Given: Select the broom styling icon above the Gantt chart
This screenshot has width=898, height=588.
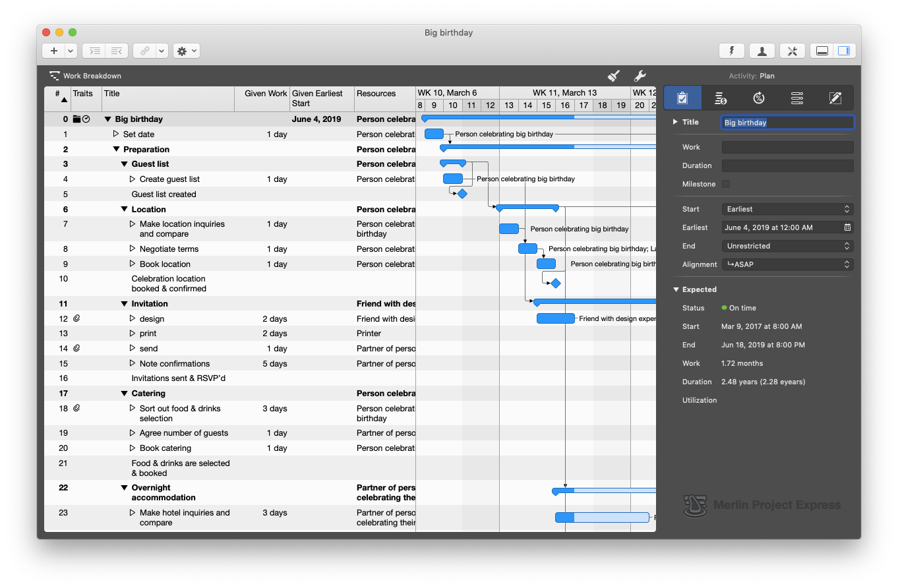Looking at the screenshot, I should pyautogui.click(x=613, y=76).
